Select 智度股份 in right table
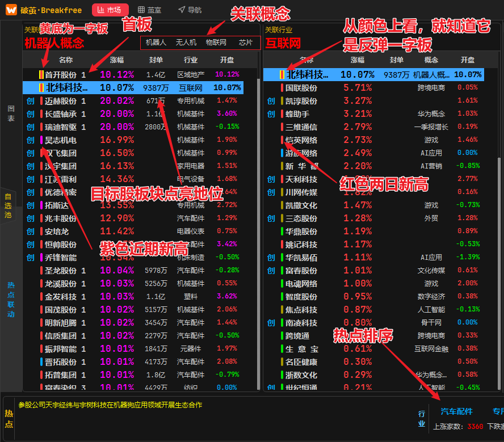504x442 pixels. [x=301, y=297]
